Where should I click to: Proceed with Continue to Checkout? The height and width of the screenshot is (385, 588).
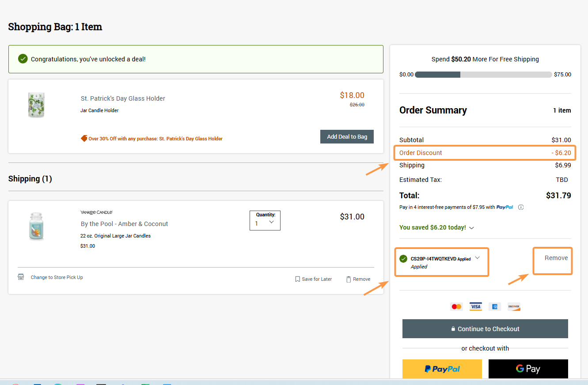coord(485,329)
